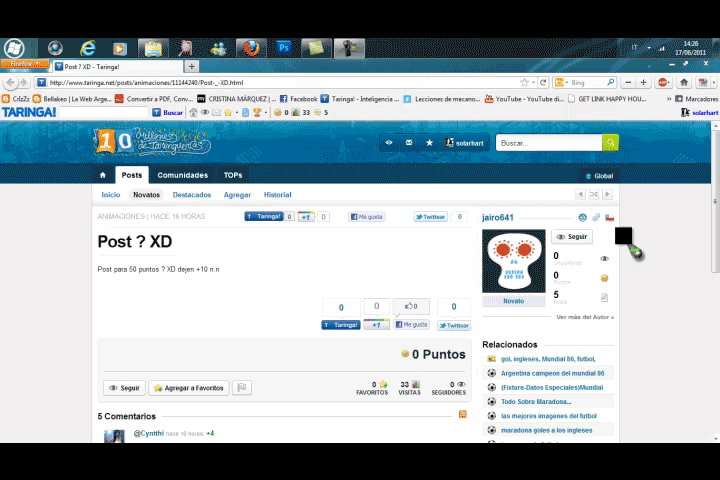
Task: Click the skull avatar thumbnail
Action: coord(514,261)
